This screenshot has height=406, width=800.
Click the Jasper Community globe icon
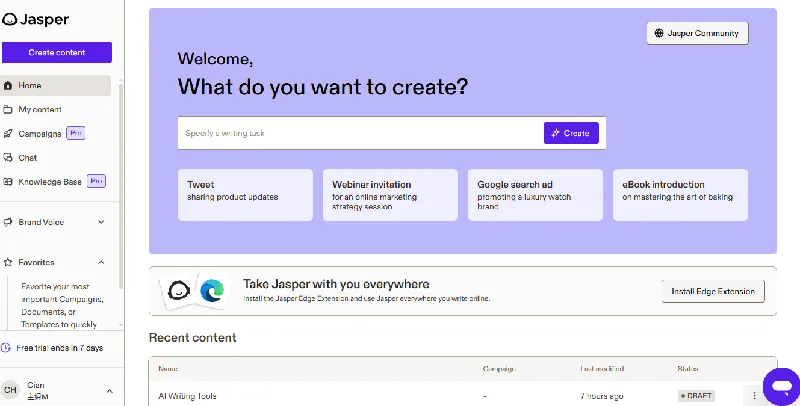point(659,33)
